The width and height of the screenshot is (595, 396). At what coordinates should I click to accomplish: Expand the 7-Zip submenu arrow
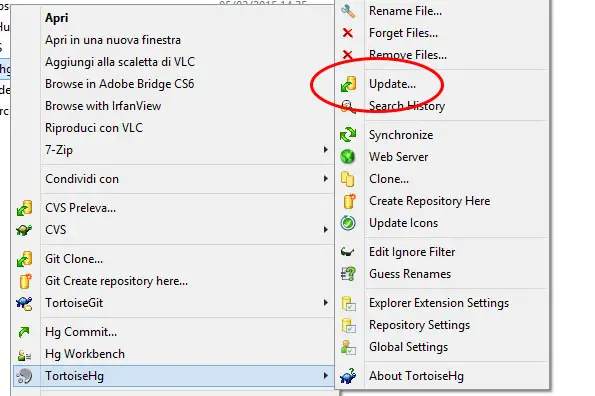coord(326,149)
